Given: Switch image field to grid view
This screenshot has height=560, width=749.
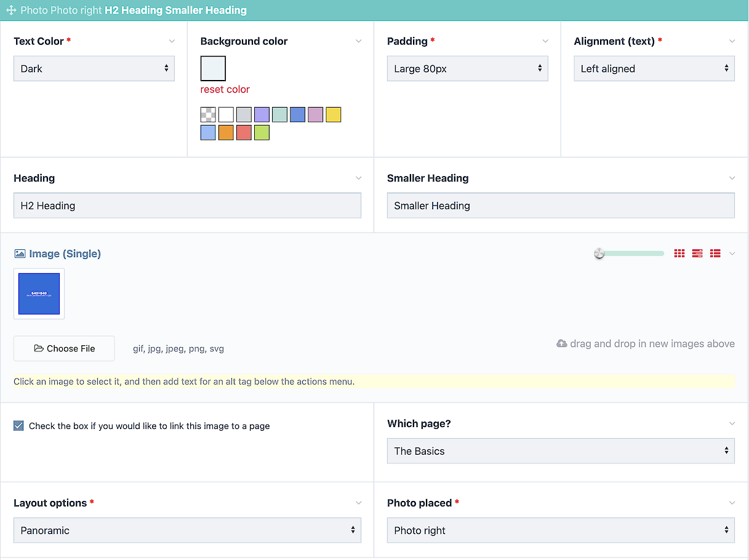Looking at the screenshot, I should click(x=679, y=254).
